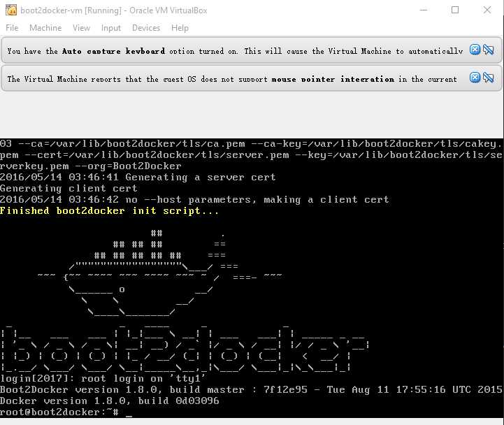Click the mouse pointer integration message text
504x425 pixels.
[232, 79]
